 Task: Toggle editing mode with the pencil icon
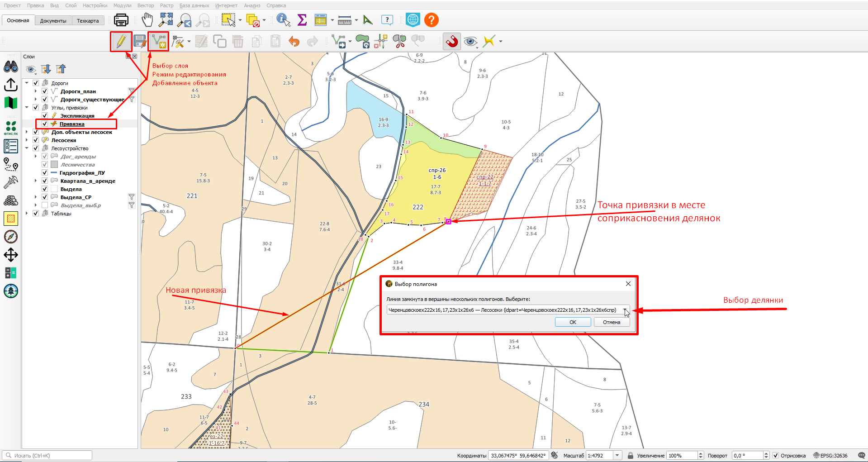121,42
